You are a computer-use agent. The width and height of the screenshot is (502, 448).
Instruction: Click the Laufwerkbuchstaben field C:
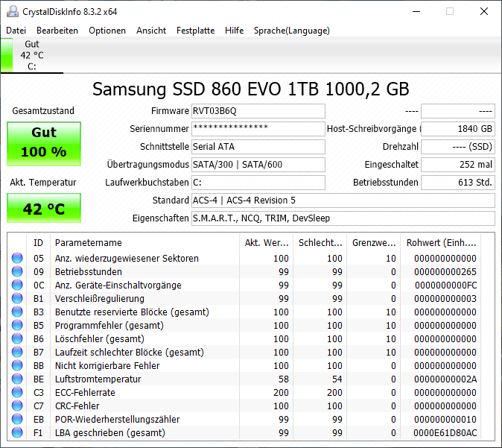258,183
